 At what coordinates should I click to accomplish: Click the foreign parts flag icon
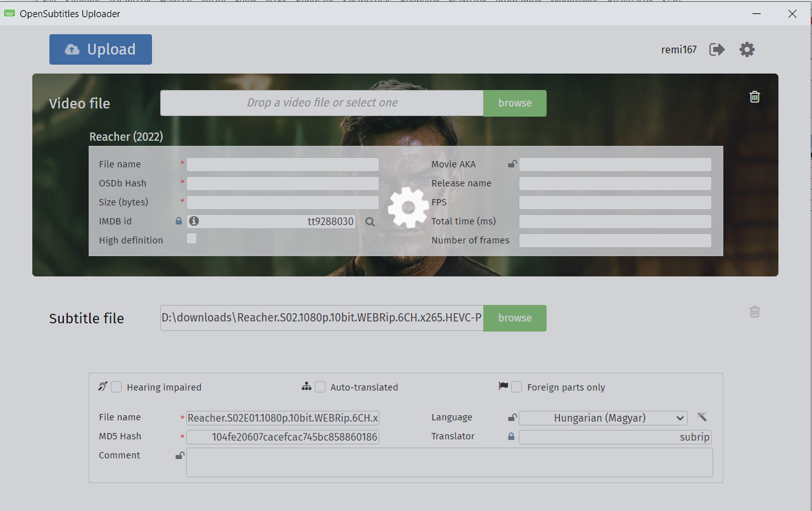(504, 385)
